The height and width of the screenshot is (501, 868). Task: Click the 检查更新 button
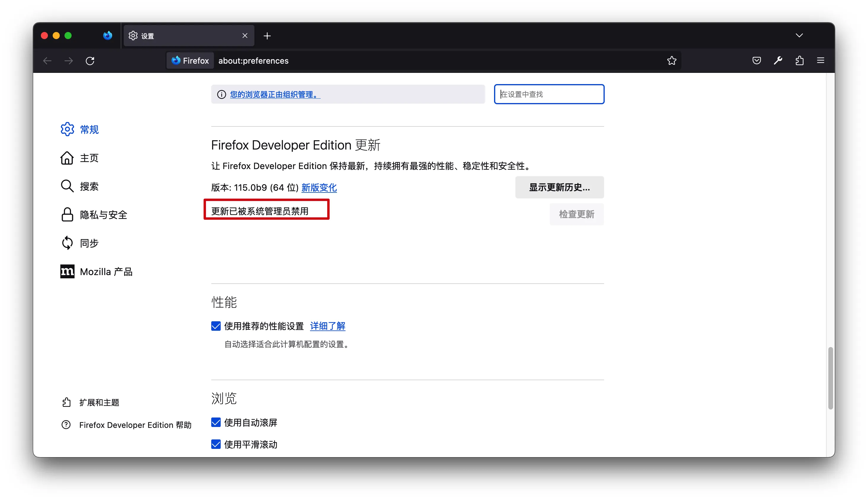[x=577, y=214]
